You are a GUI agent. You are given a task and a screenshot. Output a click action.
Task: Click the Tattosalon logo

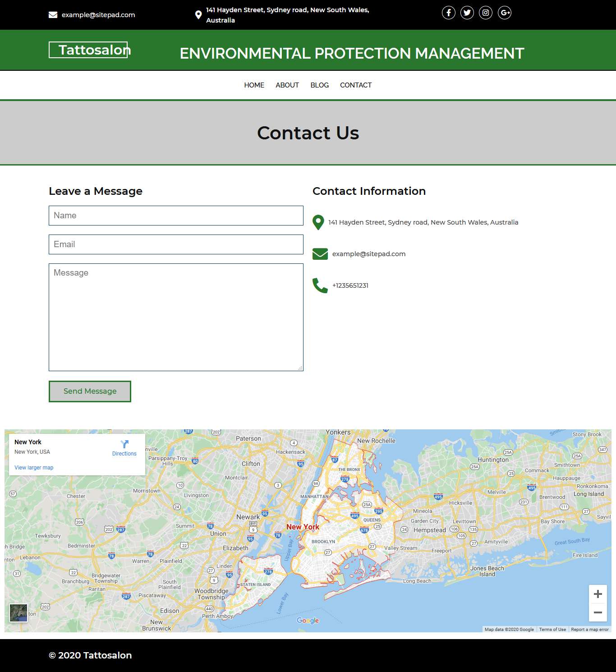coord(88,50)
